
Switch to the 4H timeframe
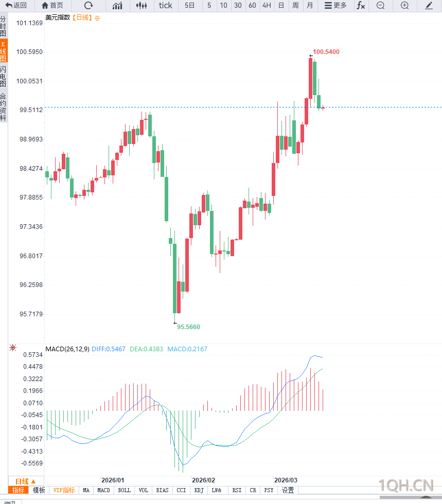tap(267, 6)
